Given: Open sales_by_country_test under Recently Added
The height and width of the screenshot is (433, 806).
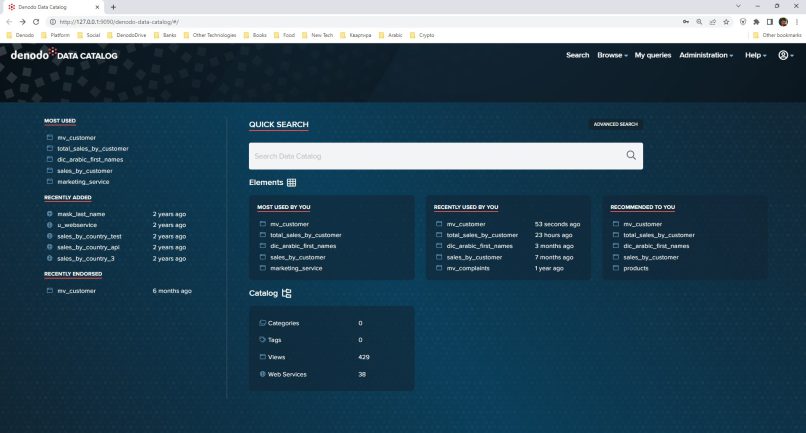Looking at the screenshot, I should tap(89, 236).
